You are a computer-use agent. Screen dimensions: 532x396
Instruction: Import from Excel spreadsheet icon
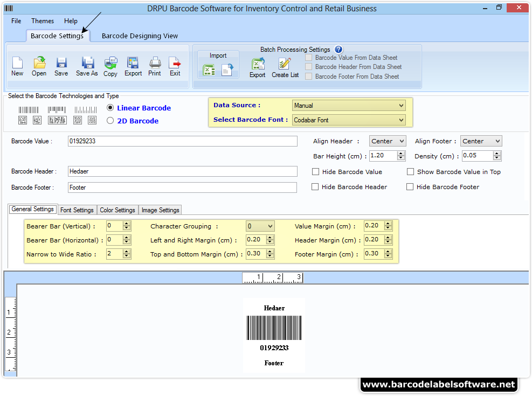[x=209, y=70]
